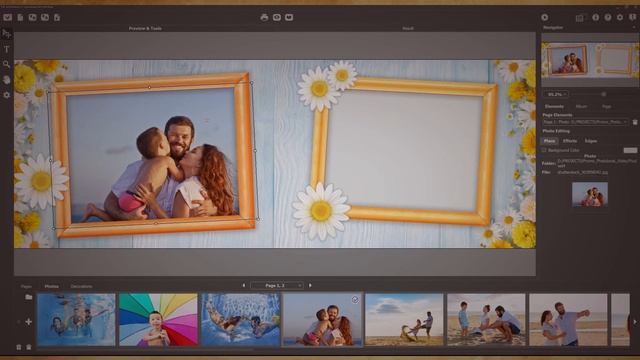Image resolution: width=640 pixels, height=360 pixels.
Task: Click the eye preview icon
Action: [277, 17]
